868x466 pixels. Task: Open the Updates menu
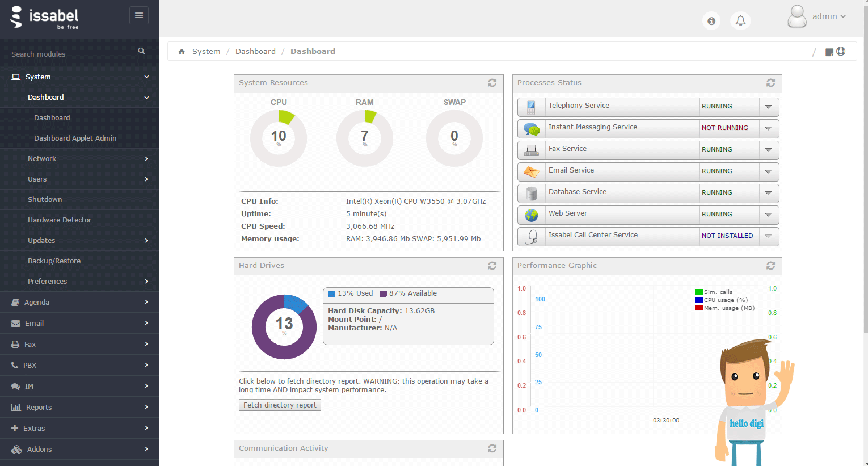[x=79, y=241]
